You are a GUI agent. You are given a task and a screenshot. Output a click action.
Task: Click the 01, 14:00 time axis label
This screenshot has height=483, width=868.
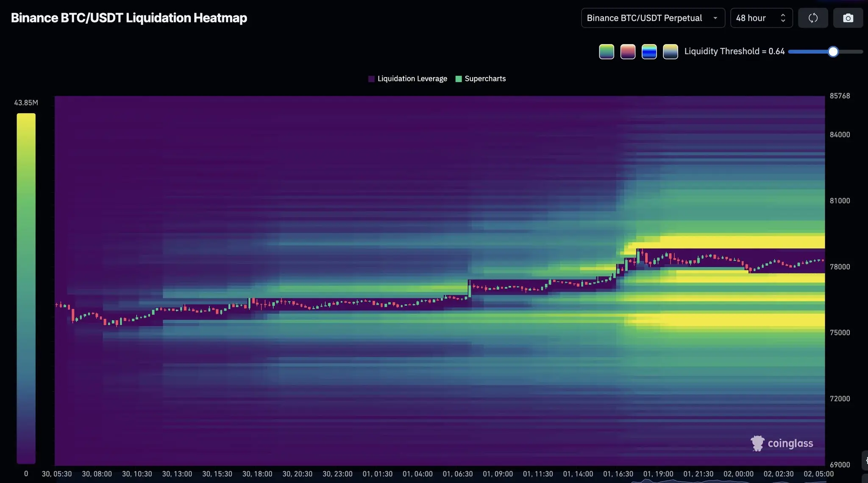[x=578, y=474]
